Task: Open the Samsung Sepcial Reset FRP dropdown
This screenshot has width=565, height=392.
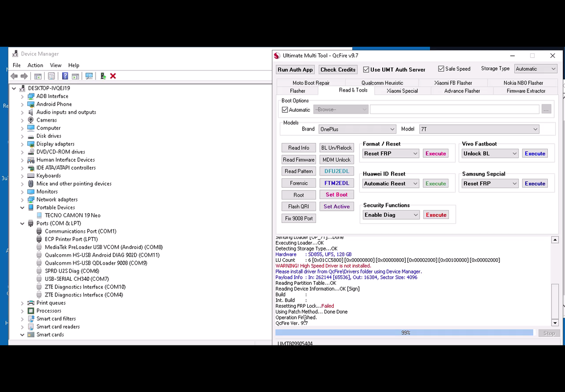Action: click(490, 184)
